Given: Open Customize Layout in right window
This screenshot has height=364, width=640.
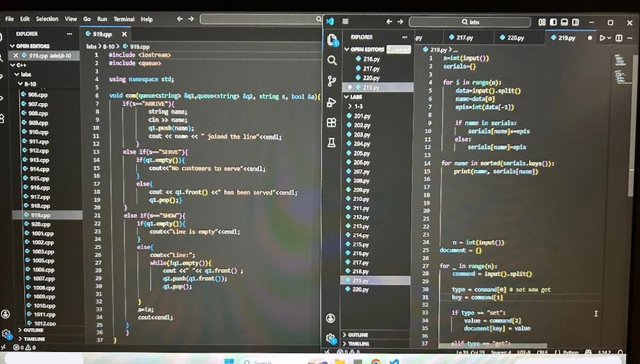Looking at the screenshot, I should [x=542, y=22].
